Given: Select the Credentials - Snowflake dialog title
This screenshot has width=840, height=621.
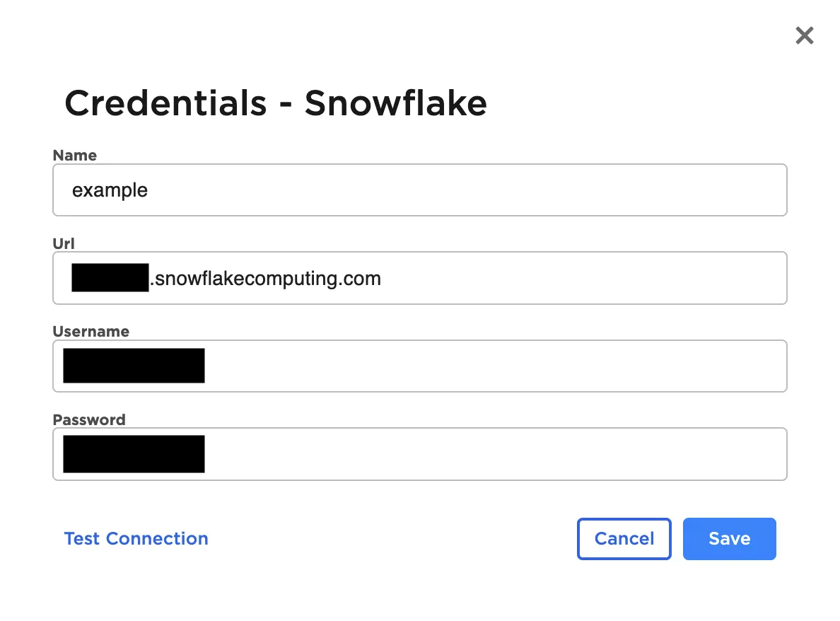Looking at the screenshot, I should [x=276, y=103].
